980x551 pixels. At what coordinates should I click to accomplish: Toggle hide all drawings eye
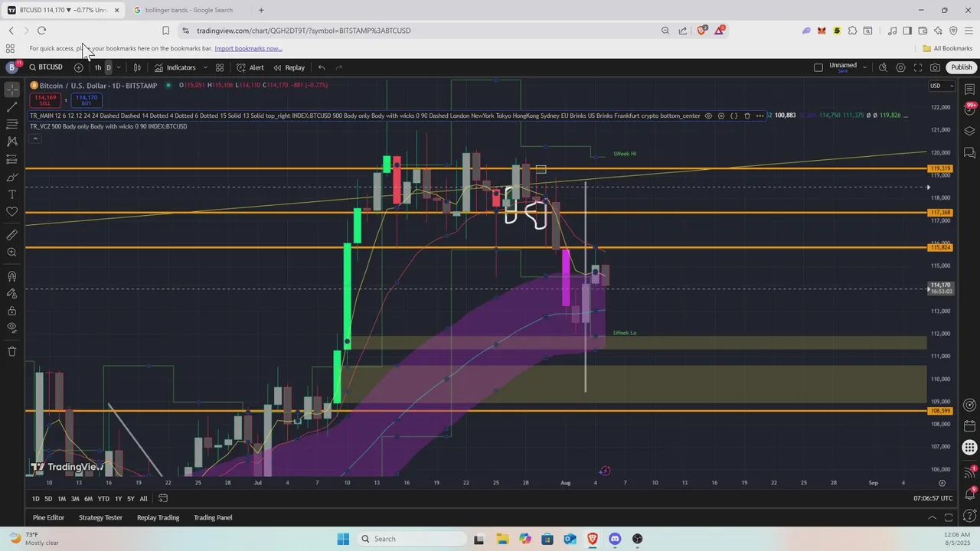(x=11, y=328)
